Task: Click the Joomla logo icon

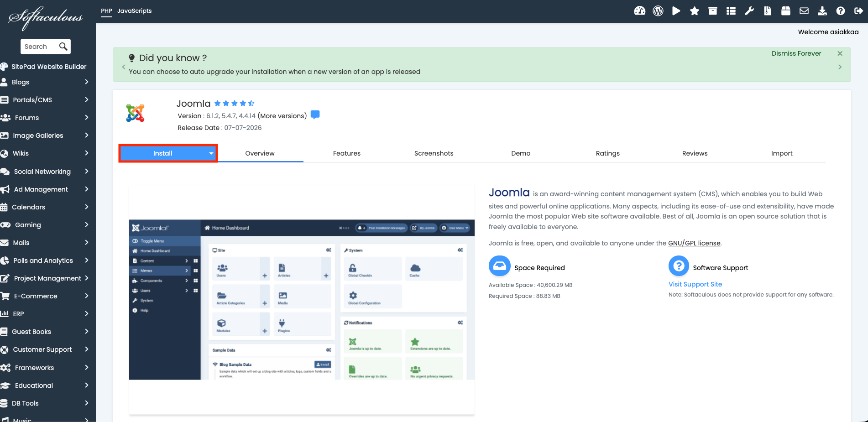Action: [135, 113]
